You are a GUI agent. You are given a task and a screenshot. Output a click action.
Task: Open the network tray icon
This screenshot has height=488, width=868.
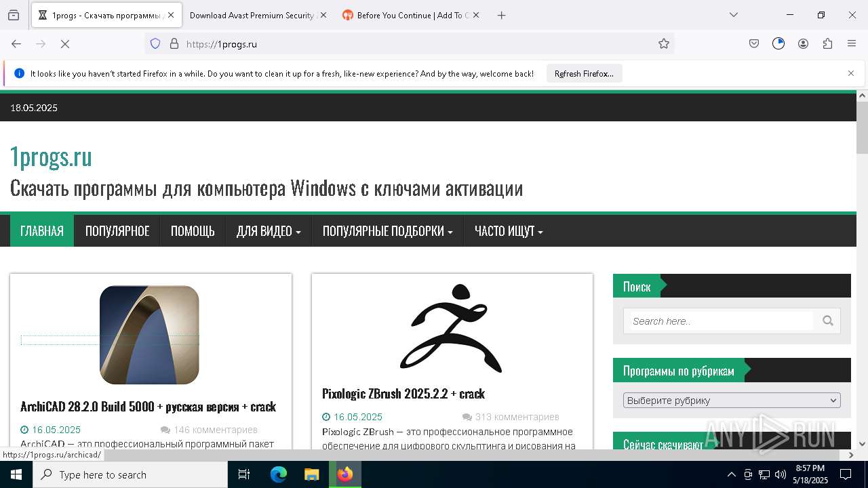point(764,474)
